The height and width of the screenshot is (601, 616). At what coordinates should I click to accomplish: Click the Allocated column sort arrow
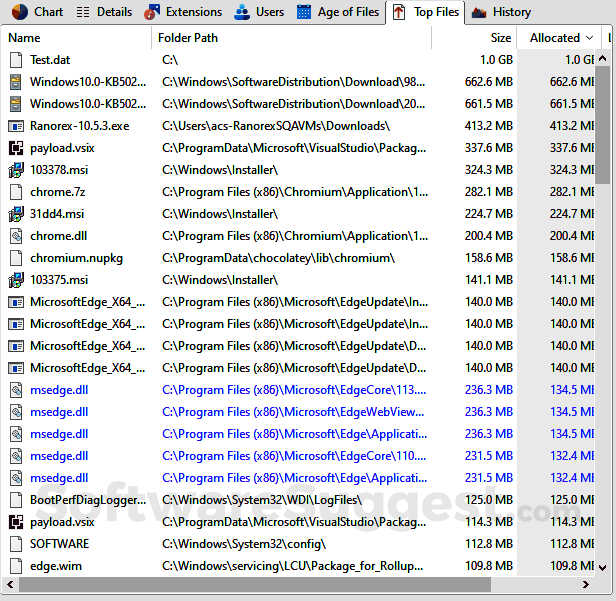pos(589,38)
